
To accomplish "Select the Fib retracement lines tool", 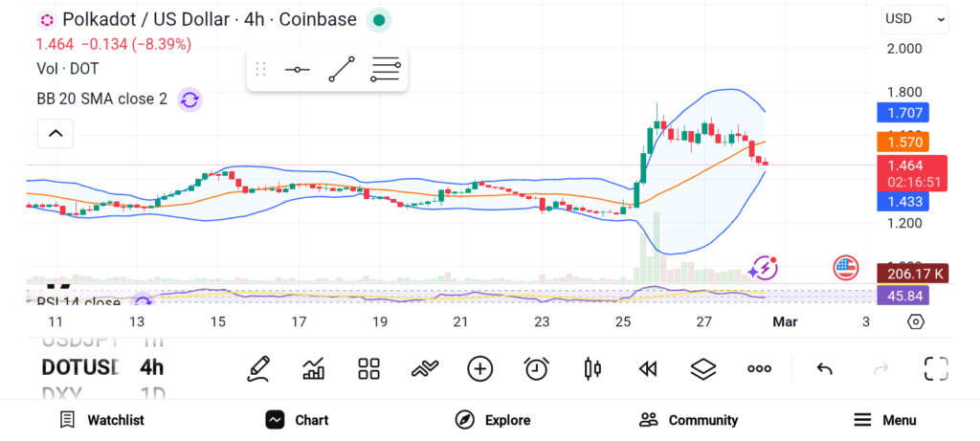I will pyautogui.click(x=385, y=69).
